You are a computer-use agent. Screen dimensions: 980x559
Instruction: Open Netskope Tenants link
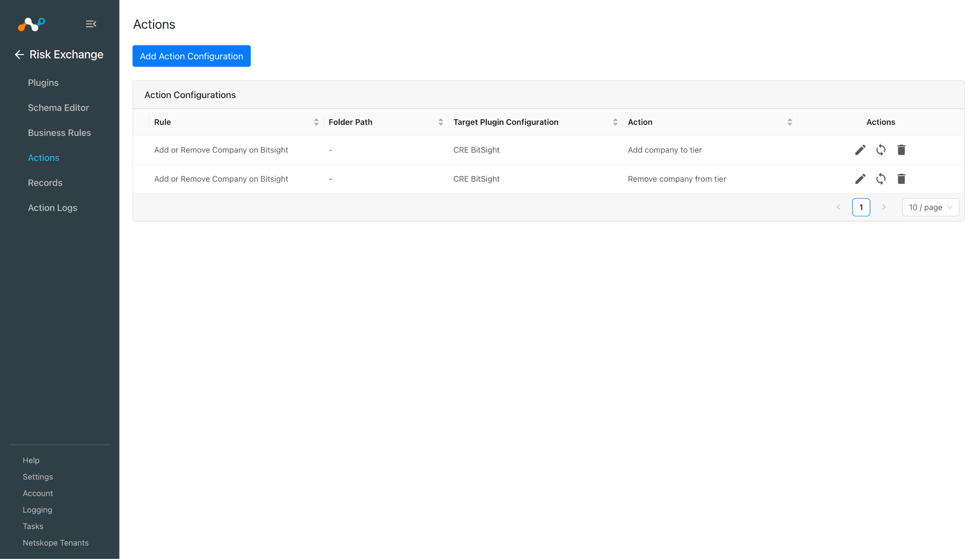(x=56, y=543)
